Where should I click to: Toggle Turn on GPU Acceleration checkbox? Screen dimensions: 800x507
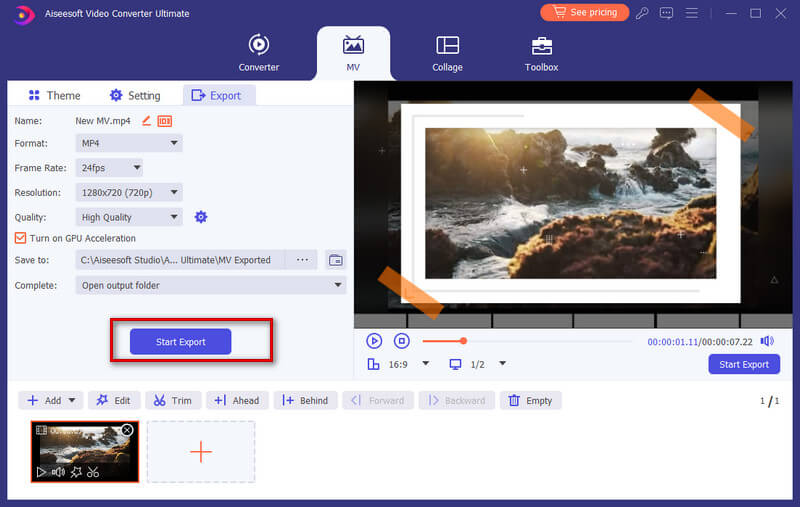tap(20, 238)
